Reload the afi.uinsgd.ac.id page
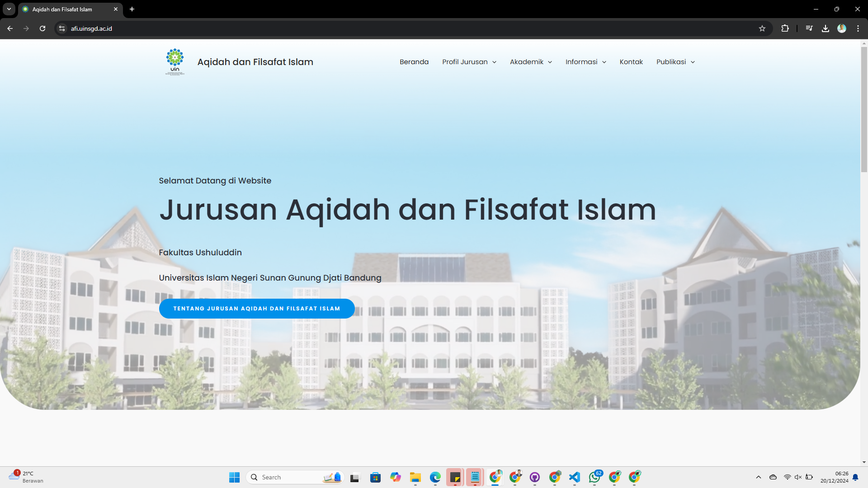 (x=42, y=28)
